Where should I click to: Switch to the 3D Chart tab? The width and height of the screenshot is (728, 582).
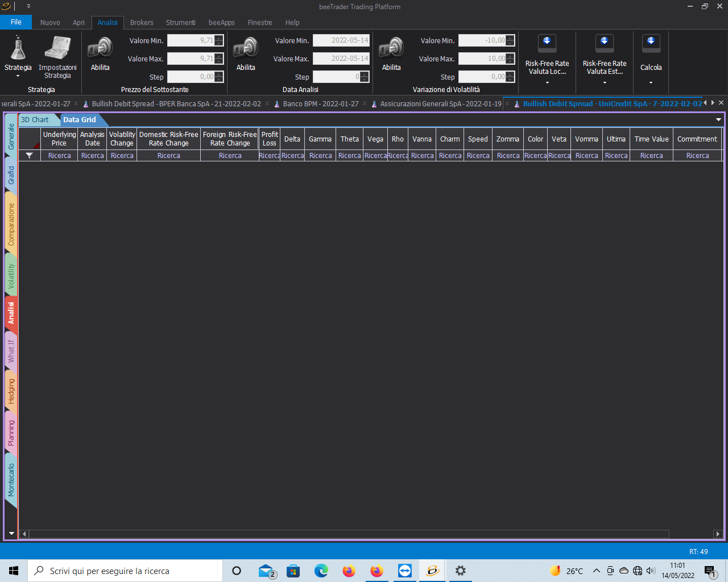tap(35, 120)
